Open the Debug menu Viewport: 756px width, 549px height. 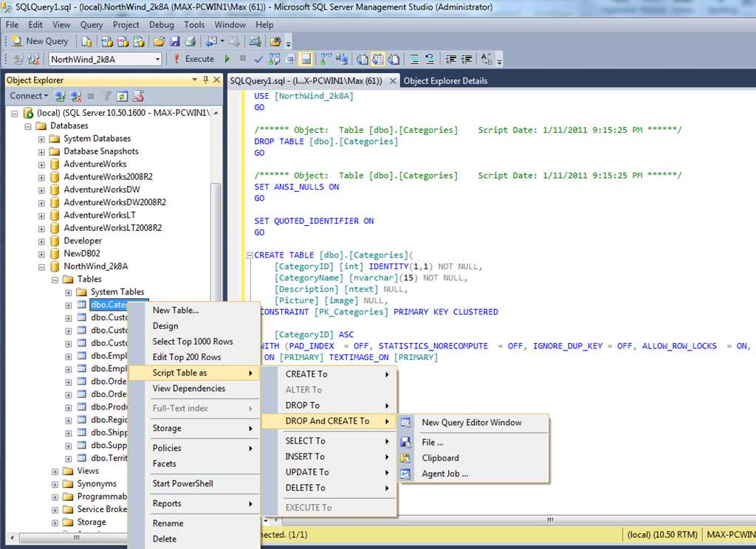coord(162,24)
